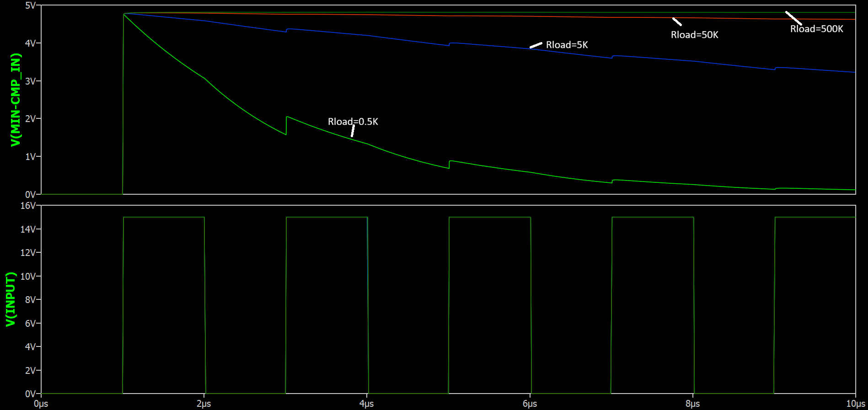Click the 8µs label on time axis
868x410 pixels.
point(692,404)
